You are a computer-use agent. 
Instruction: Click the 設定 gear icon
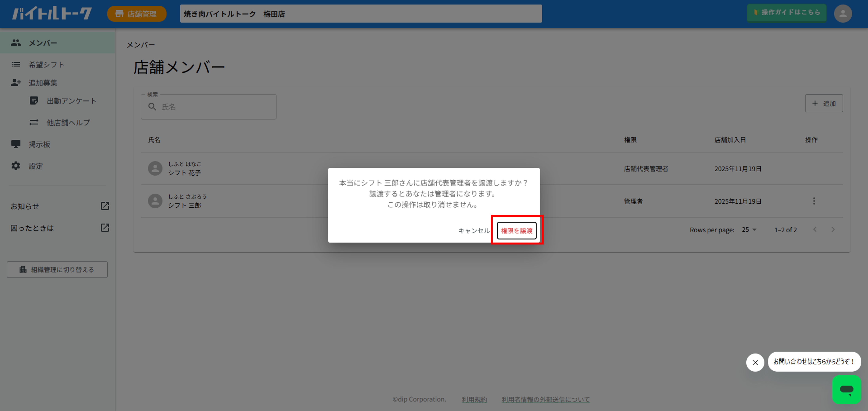tap(15, 166)
